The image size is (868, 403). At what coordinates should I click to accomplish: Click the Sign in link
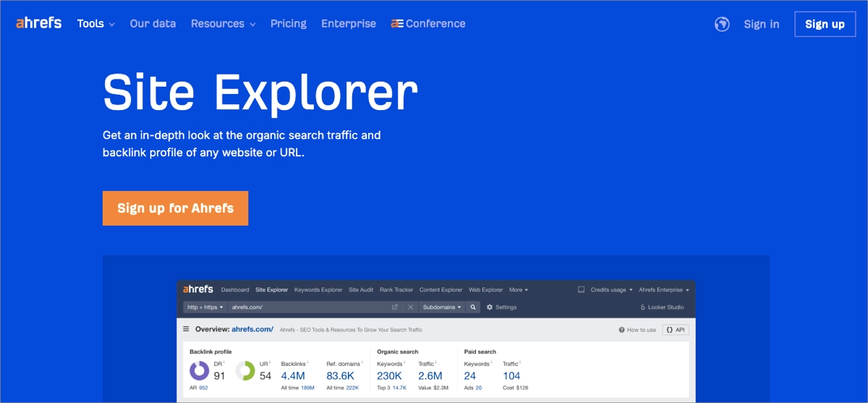tap(761, 24)
